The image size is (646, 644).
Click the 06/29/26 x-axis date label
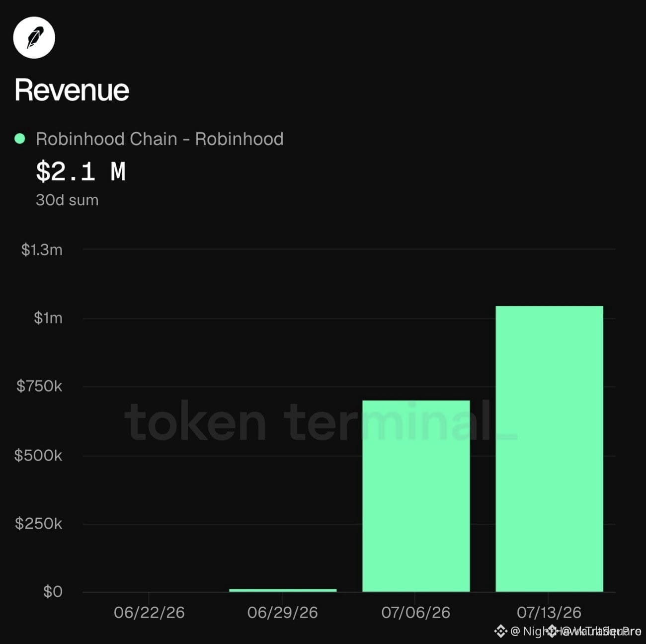coord(282,612)
